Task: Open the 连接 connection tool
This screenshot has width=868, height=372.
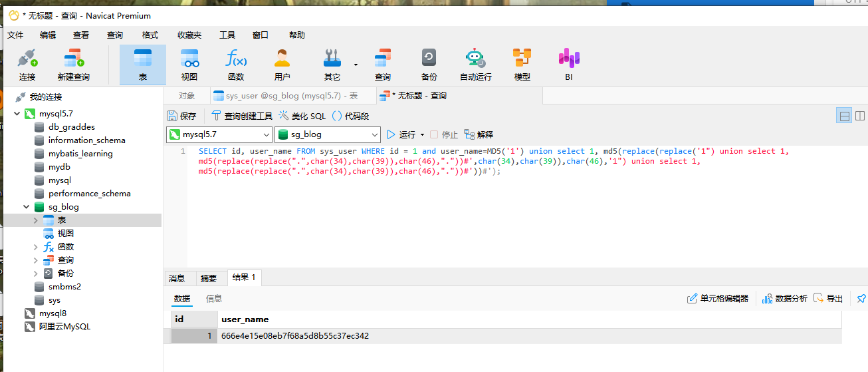Action: (27, 65)
